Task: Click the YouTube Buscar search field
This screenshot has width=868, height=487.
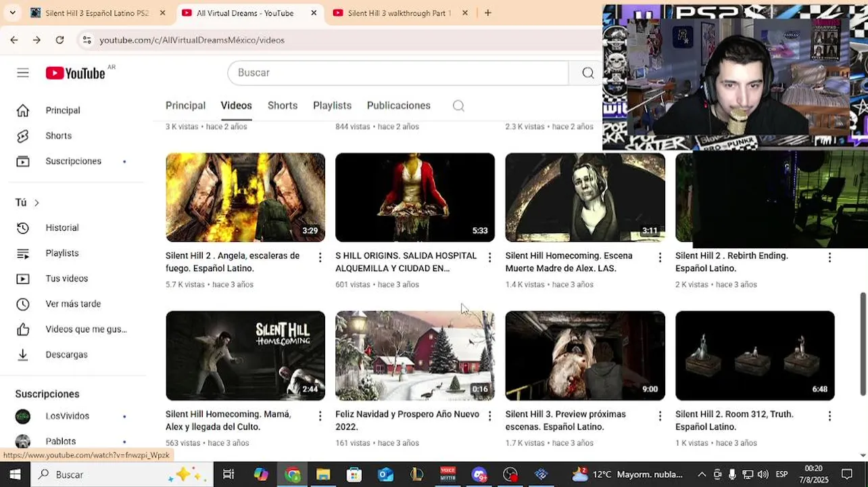Action: pos(398,73)
